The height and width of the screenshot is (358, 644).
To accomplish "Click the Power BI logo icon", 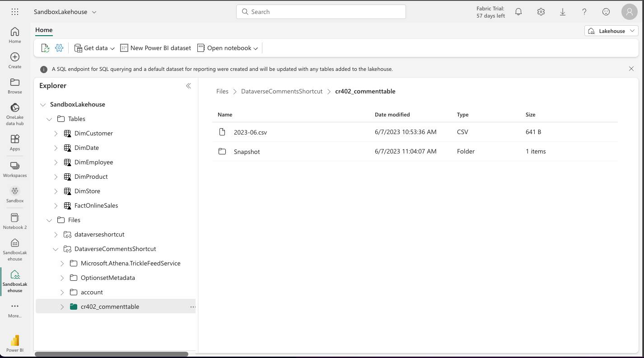I will (x=15, y=341).
